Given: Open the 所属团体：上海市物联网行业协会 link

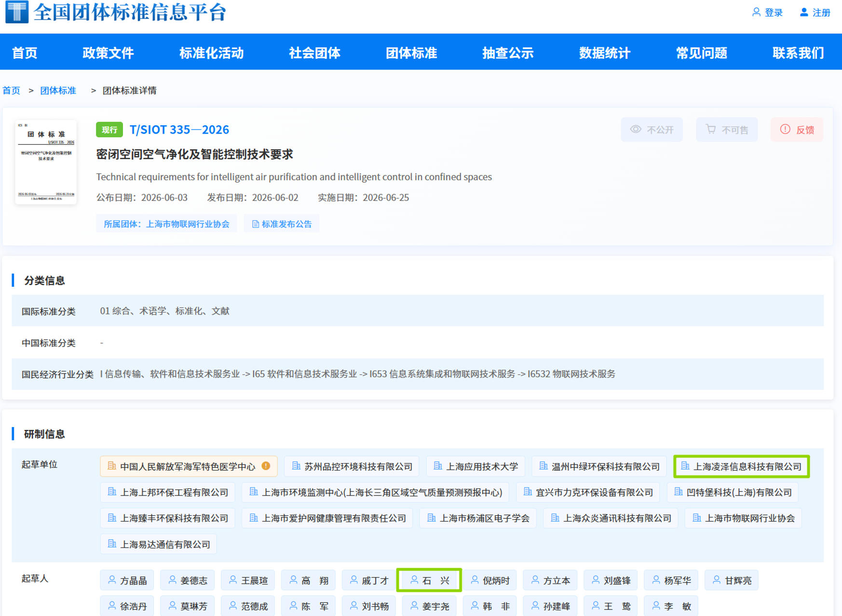Looking at the screenshot, I should (166, 224).
